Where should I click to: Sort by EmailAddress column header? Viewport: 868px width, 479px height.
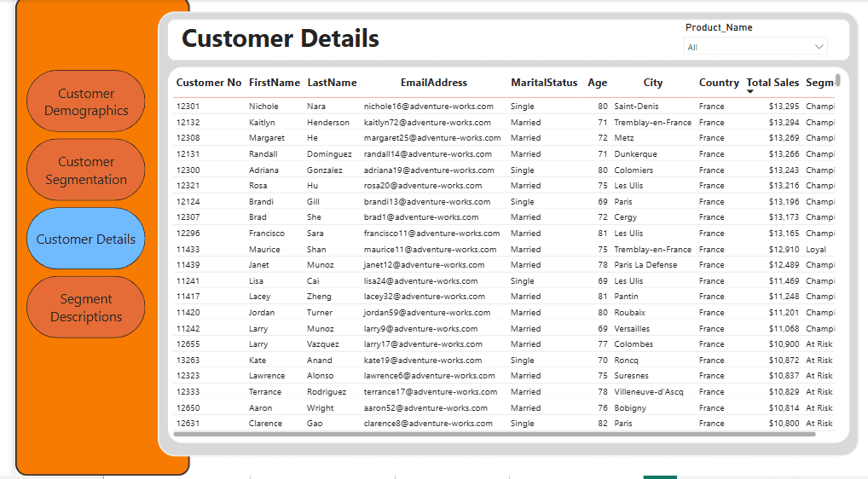(434, 83)
